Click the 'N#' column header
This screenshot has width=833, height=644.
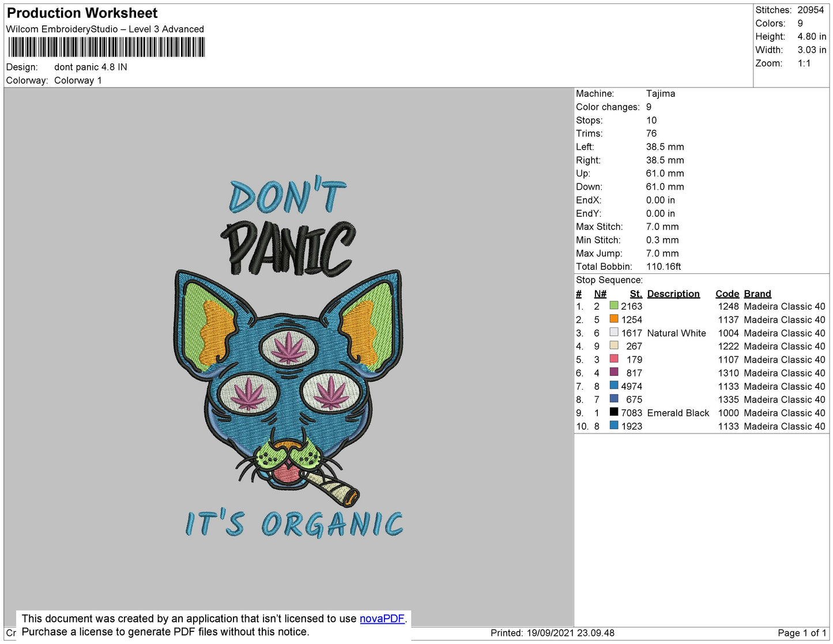click(x=600, y=293)
